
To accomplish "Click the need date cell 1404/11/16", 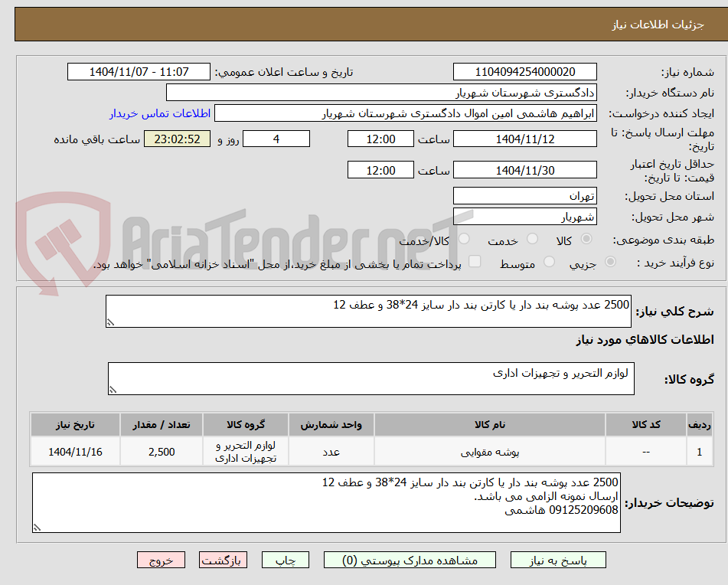I will [x=75, y=452].
